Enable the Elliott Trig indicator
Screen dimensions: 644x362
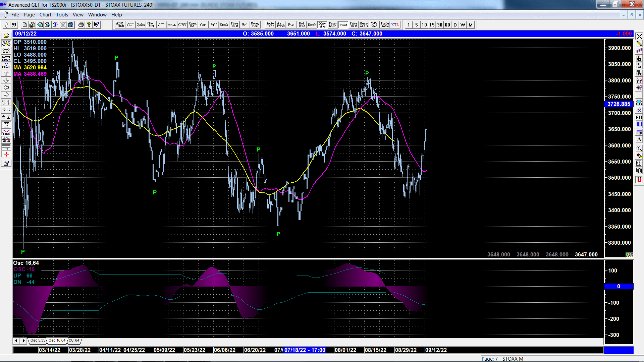coord(151,25)
